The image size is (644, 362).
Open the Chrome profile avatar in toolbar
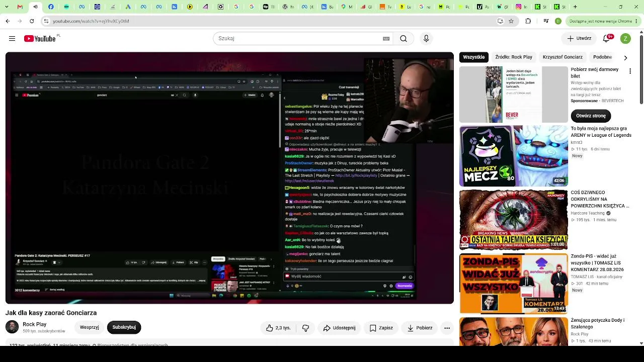558,21
